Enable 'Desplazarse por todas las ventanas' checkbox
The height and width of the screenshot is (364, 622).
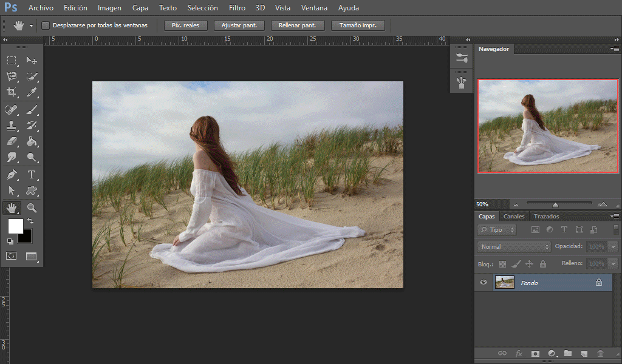(46, 25)
